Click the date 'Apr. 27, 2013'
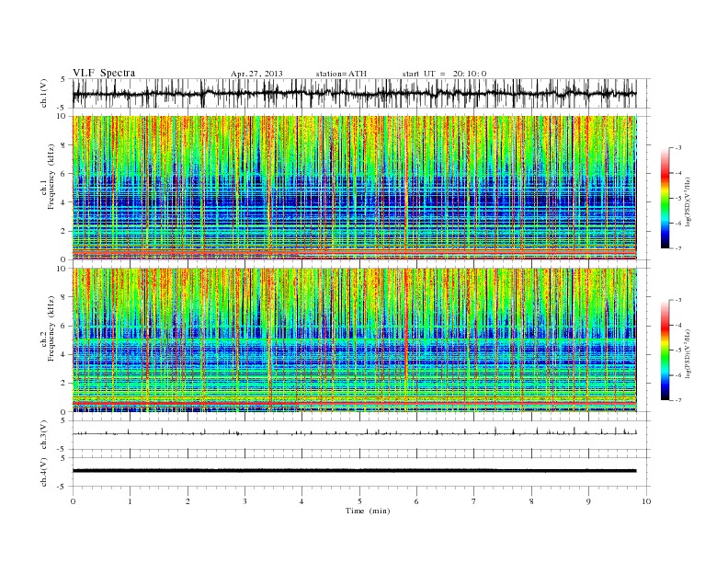The image size is (728, 563). pyautogui.click(x=256, y=74)
